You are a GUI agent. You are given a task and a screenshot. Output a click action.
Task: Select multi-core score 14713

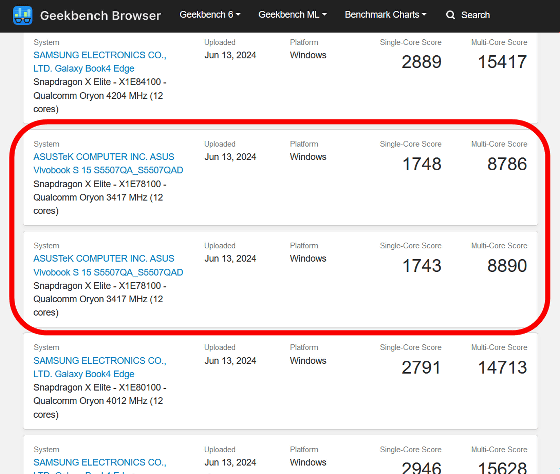pos(502,368)
